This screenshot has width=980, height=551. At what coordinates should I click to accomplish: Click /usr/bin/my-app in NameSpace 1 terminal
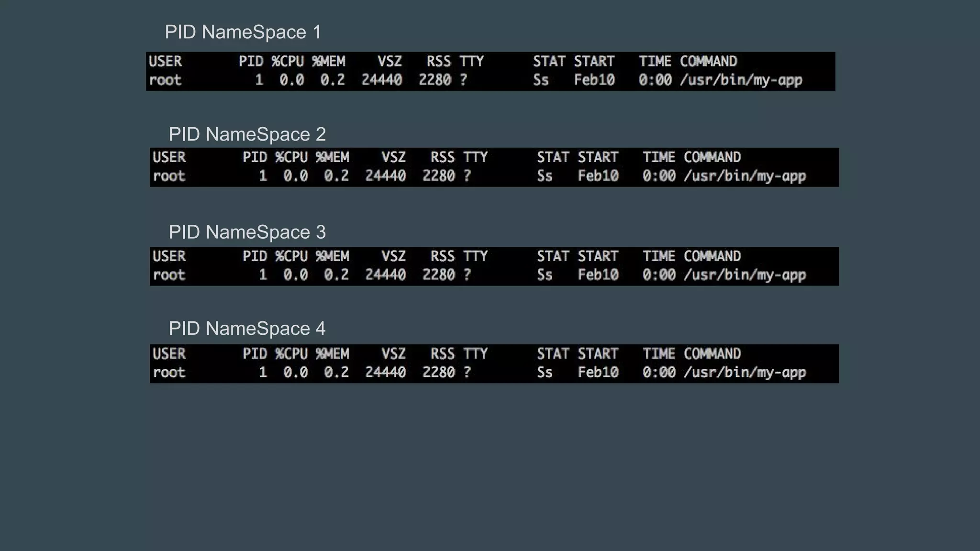pos(741,80)
